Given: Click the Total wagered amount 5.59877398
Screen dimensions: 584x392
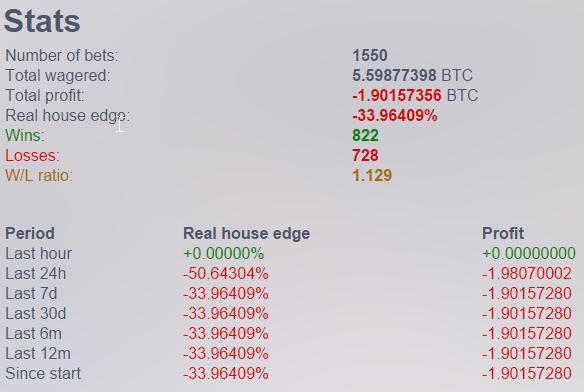Looking at the screenshot, I should pyautogui.click(x=394, y=76).
